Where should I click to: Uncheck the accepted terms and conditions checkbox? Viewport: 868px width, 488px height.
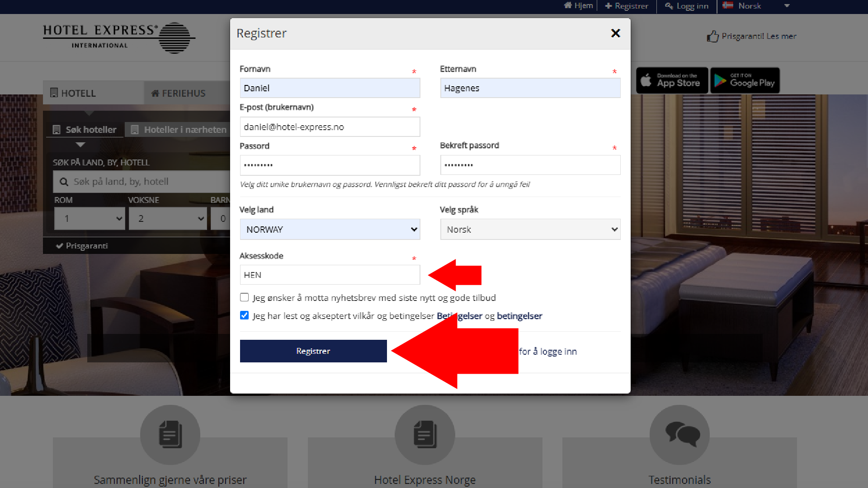pos(245,315)
